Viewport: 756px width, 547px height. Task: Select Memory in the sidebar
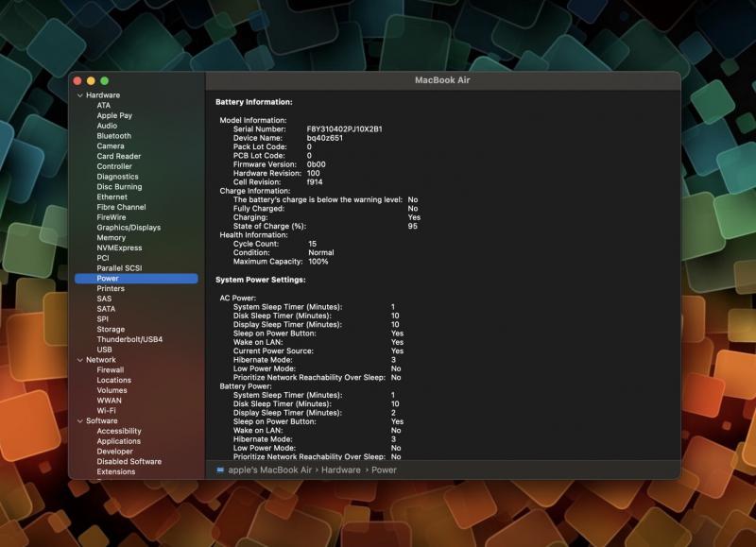111,237
